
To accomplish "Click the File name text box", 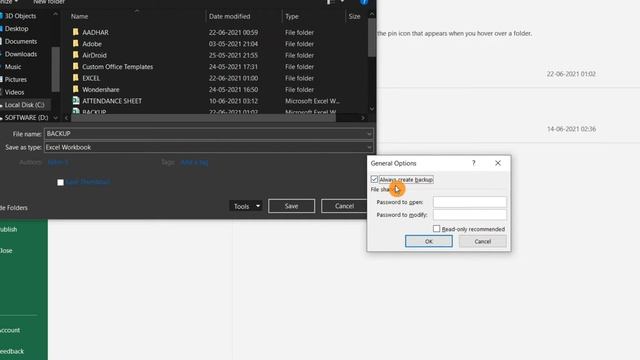I will [x=205, y=134].
